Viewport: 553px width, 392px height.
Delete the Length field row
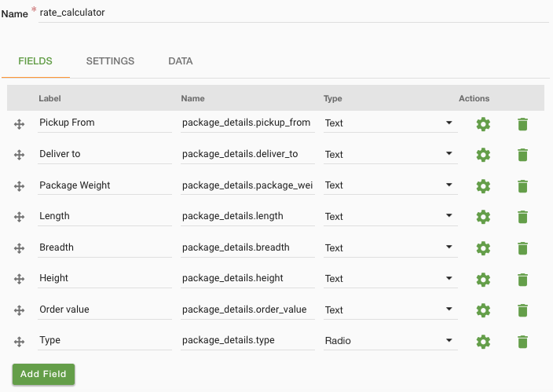[x=522, y=217]
